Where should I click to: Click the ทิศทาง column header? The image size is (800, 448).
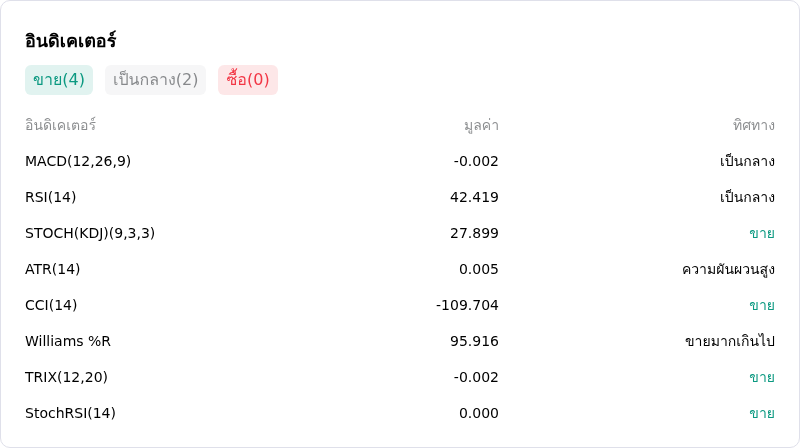[754, 125]
